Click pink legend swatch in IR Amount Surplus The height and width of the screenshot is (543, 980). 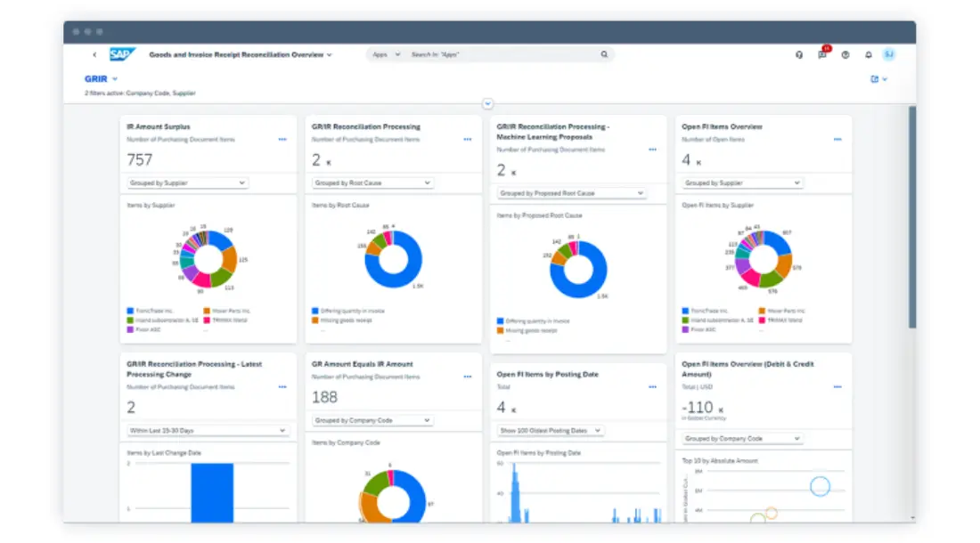(x=207, y=320)
